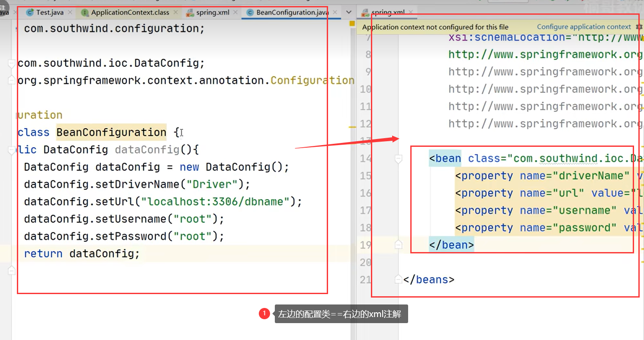
Task: Click line number 16 in the right editor
Action: pyautogui.click(x=365, y=193)
